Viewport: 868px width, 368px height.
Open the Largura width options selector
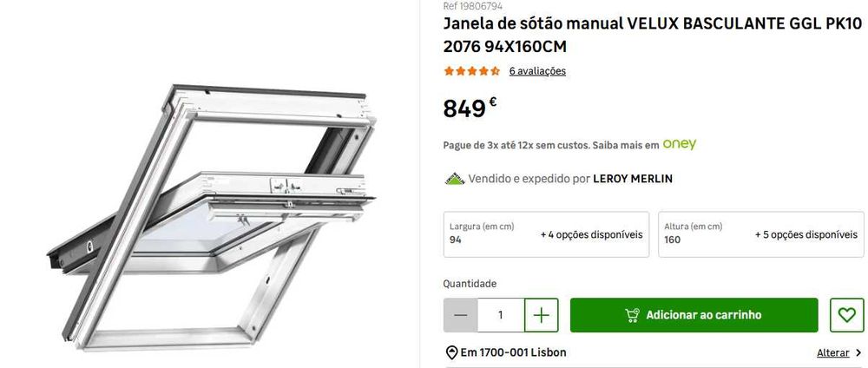pyautogui.click(x=546, y=234)
